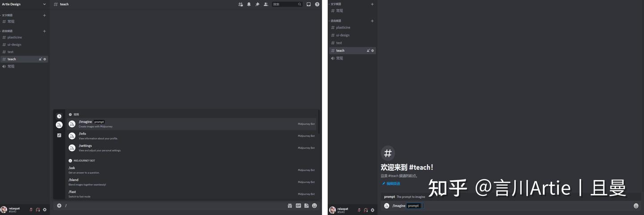Open the gift icon in left message bar

pos(290,206)
